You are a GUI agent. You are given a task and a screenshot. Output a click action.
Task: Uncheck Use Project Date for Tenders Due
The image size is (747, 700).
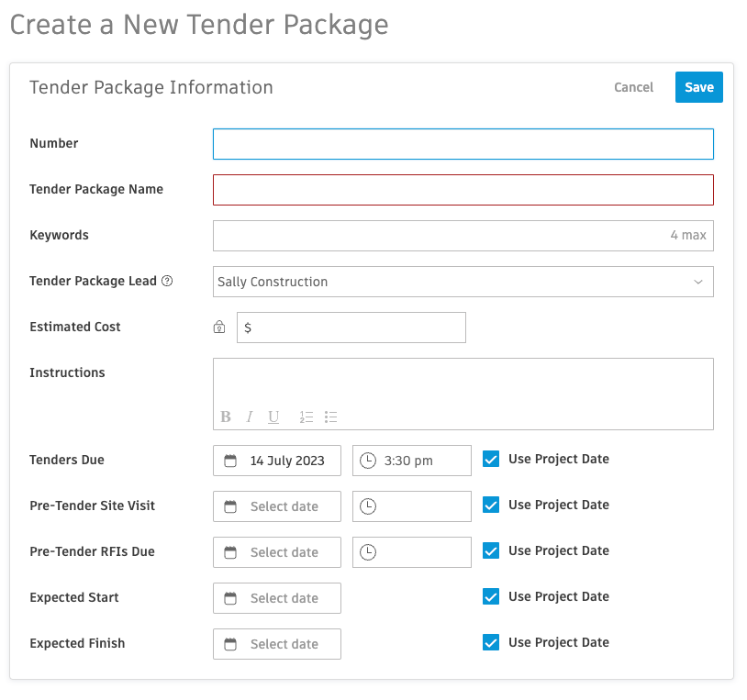pyautogui.click(x=491, y=459)
